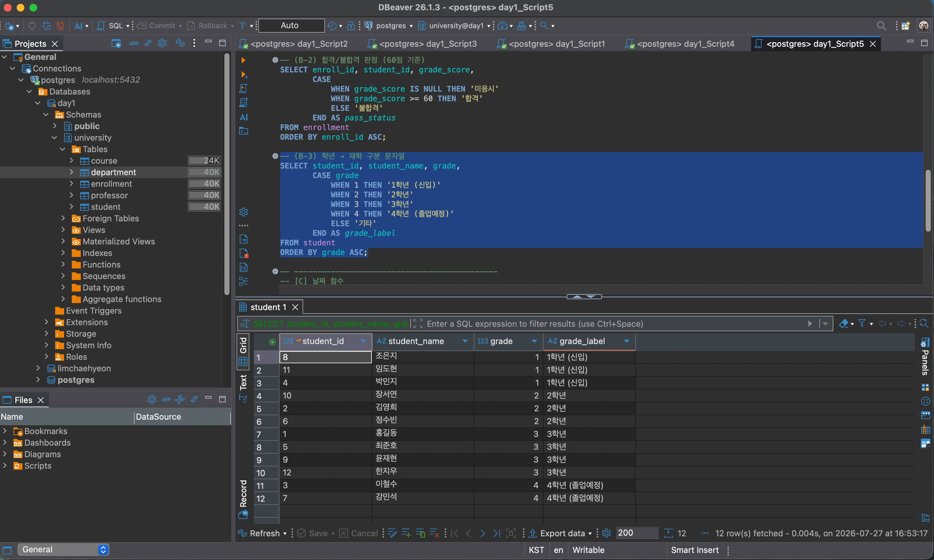
Task: Open the General project selector in status bar
Action: click(63, 550)
